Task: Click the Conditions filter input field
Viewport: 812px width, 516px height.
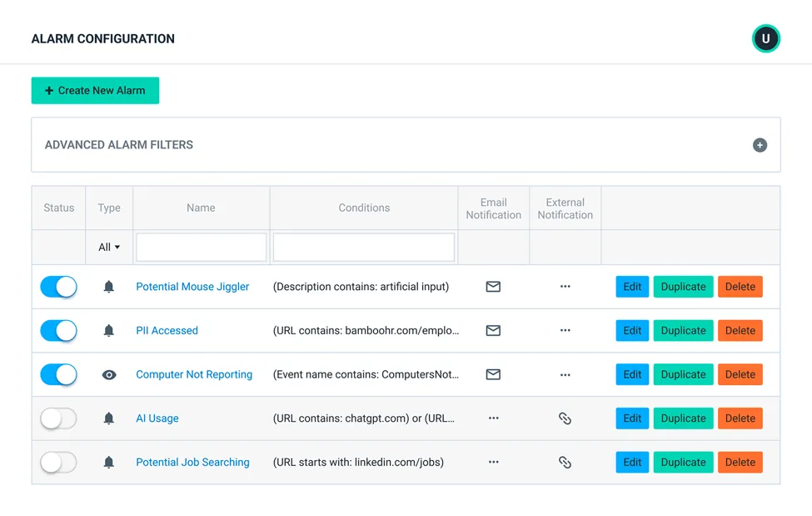Action: (x=364, y=248)
